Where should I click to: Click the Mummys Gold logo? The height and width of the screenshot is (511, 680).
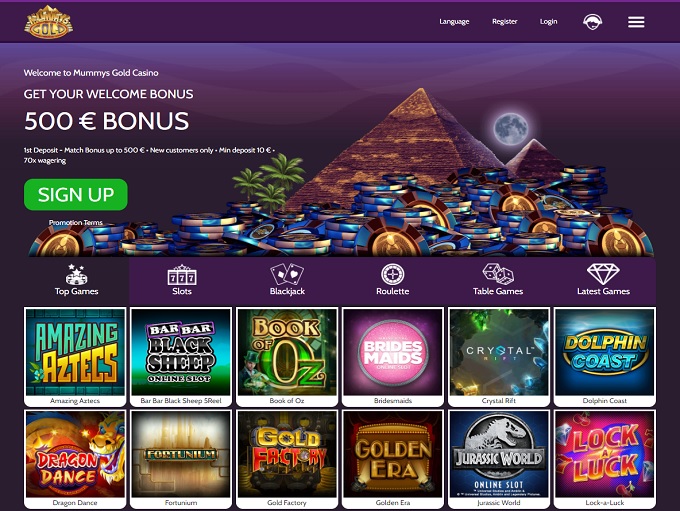click(49, 22)
